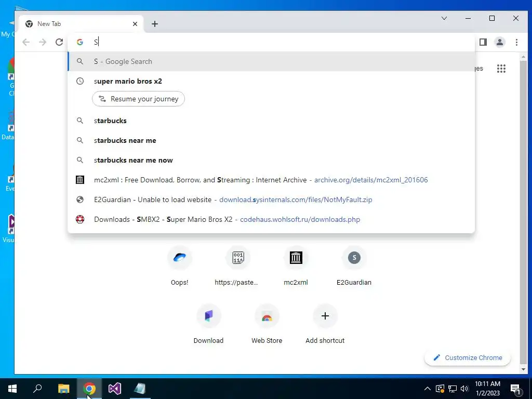
Task: Click the scrollbar down arrow
Action: point(523,369)
